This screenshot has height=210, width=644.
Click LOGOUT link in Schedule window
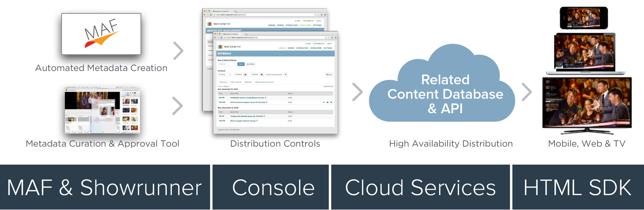click(x=329, y=44)
